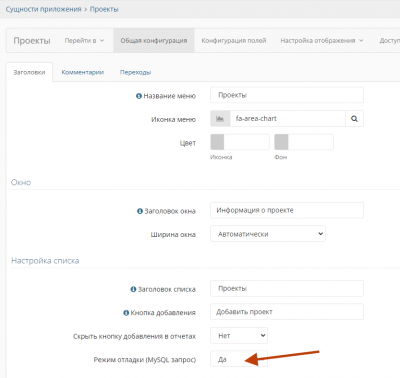400x378 pixels.
Task: Follow the Сущности приложения breadcrumb link
Action: [x=43, y=9]
